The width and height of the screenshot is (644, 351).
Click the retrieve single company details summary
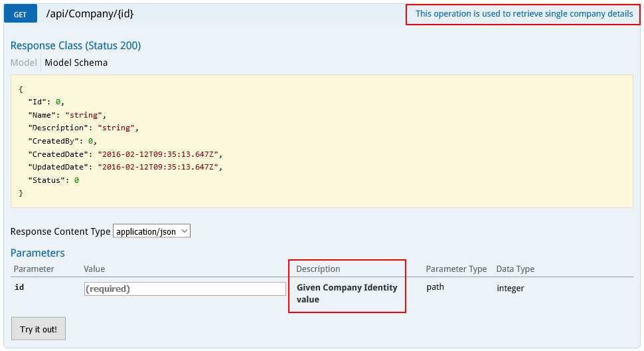(x=524, y=14)
